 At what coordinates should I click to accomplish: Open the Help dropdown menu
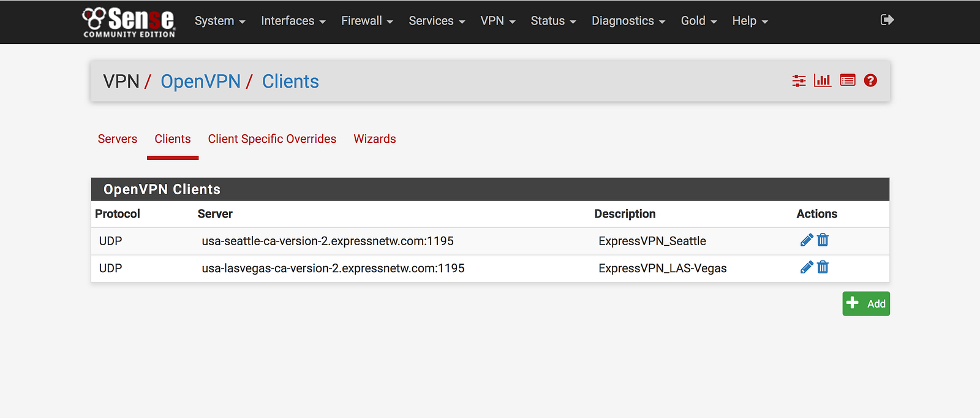coord(750,21)
